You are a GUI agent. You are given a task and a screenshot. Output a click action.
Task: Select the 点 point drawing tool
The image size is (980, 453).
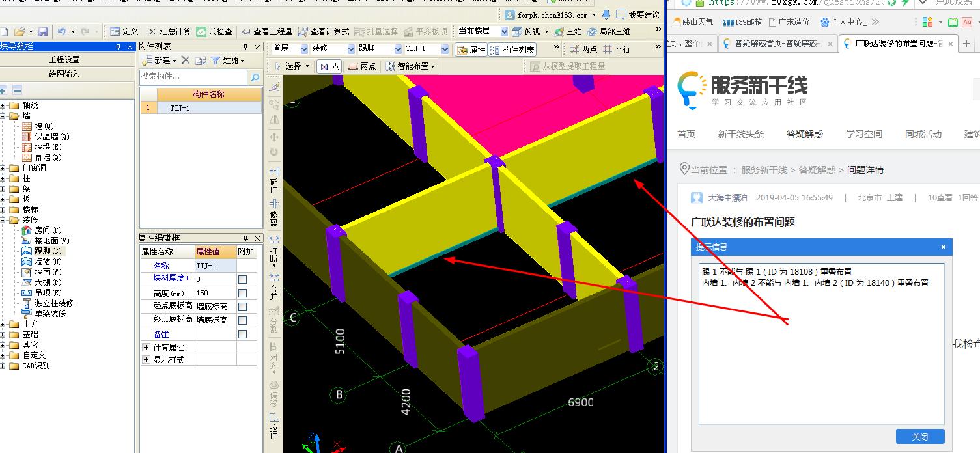pos(329,66)
